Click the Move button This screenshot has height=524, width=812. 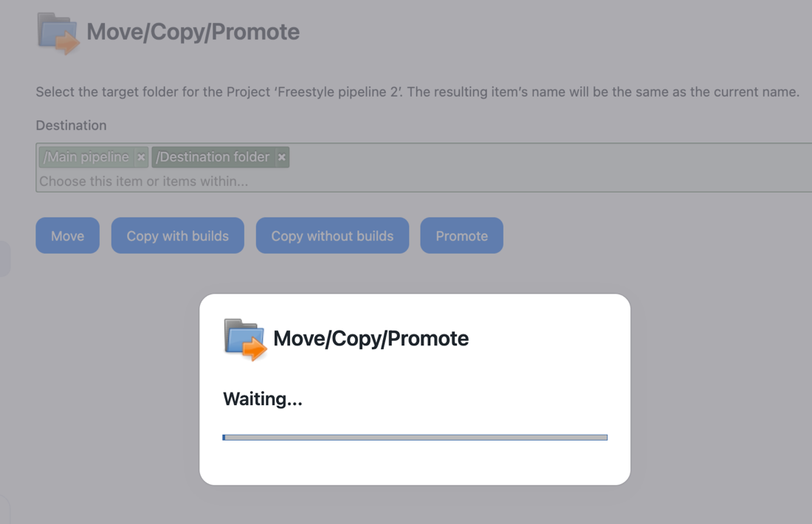67,235
